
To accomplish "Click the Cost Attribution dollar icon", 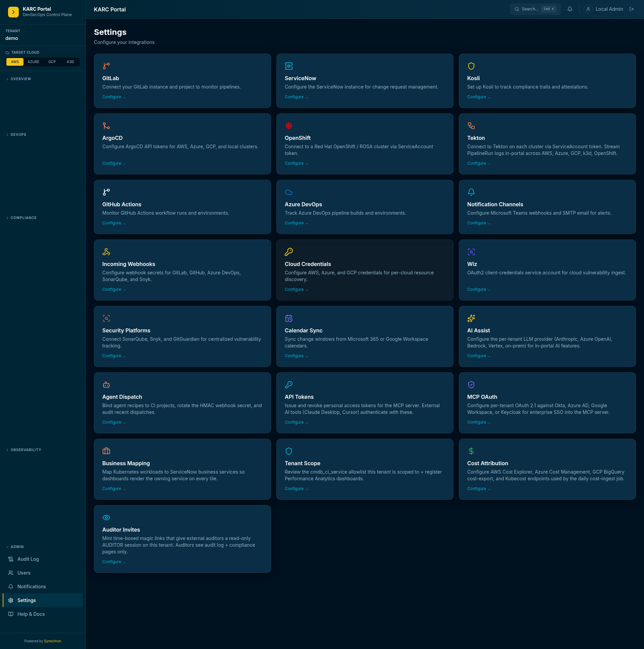I will coord(471,451).
